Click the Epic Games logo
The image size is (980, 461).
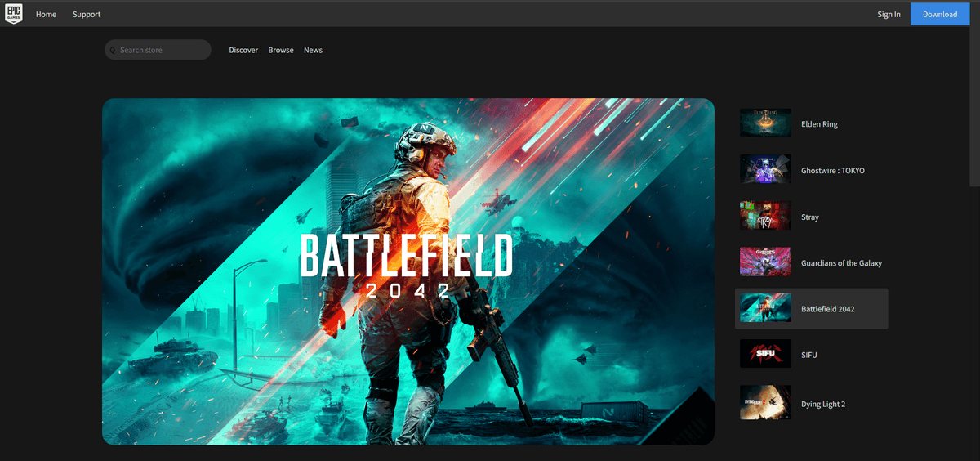point(14,14)
